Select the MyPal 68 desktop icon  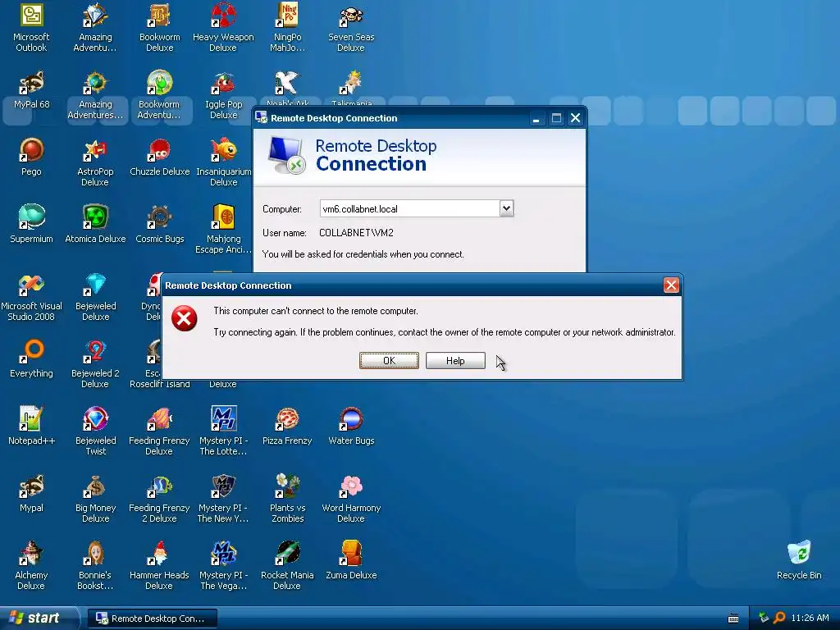pyautogui.click(x=31, y=90)
